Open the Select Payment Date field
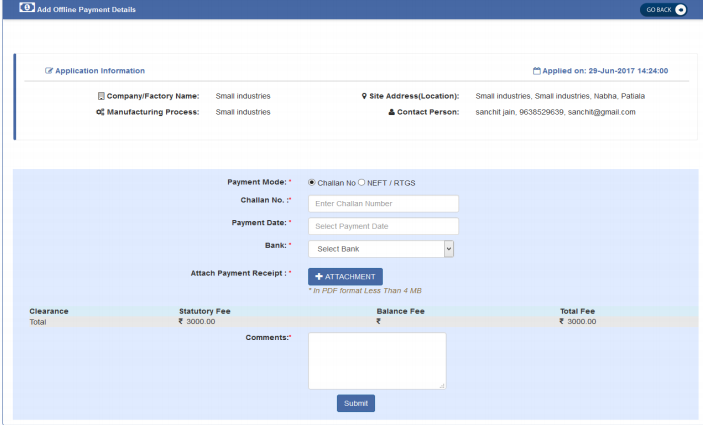 click(x=383, y=226)
